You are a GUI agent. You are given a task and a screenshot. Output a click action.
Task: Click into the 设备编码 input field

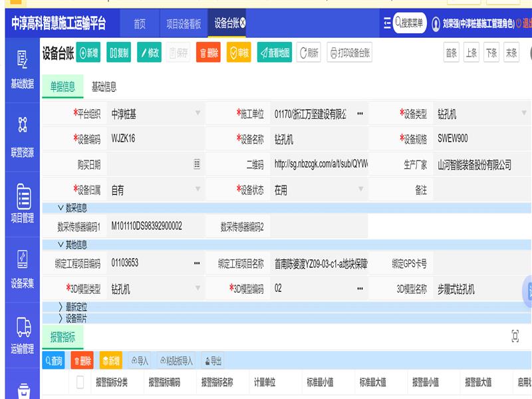point(153,139)
